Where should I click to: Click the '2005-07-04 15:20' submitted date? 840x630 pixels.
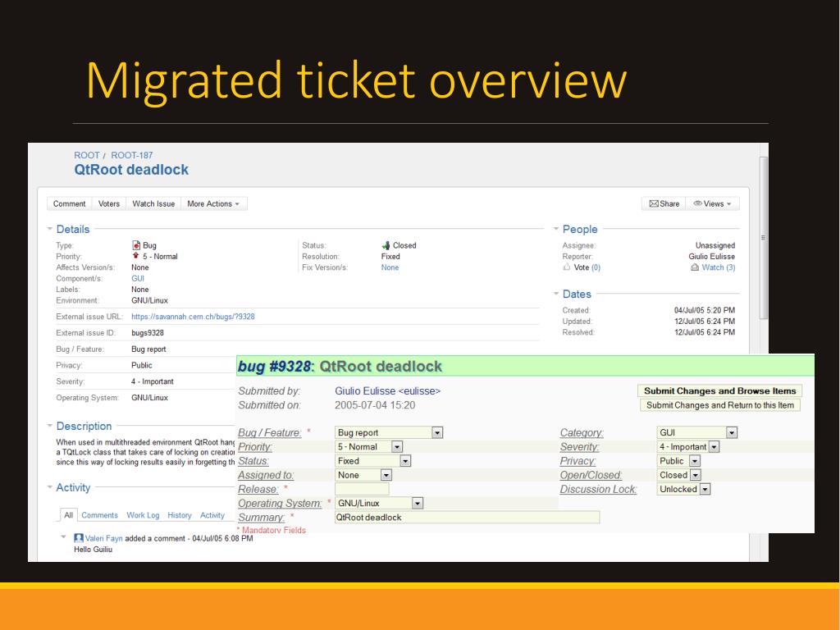click(x=375, y=405)
